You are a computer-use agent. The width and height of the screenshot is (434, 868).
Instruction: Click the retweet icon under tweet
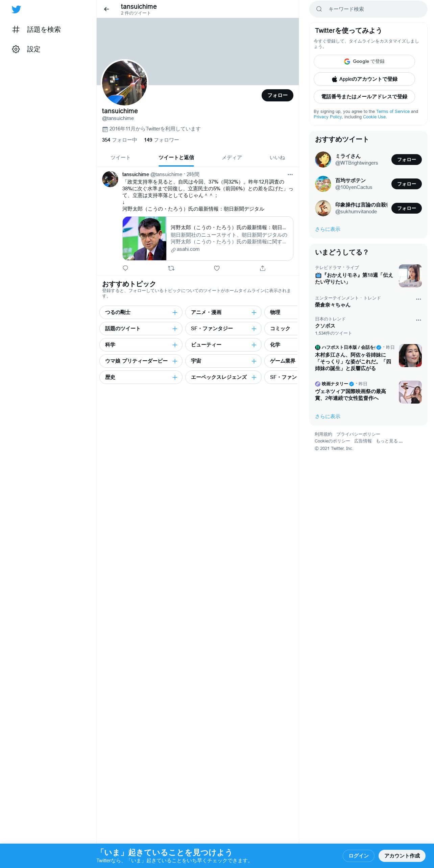171,268
